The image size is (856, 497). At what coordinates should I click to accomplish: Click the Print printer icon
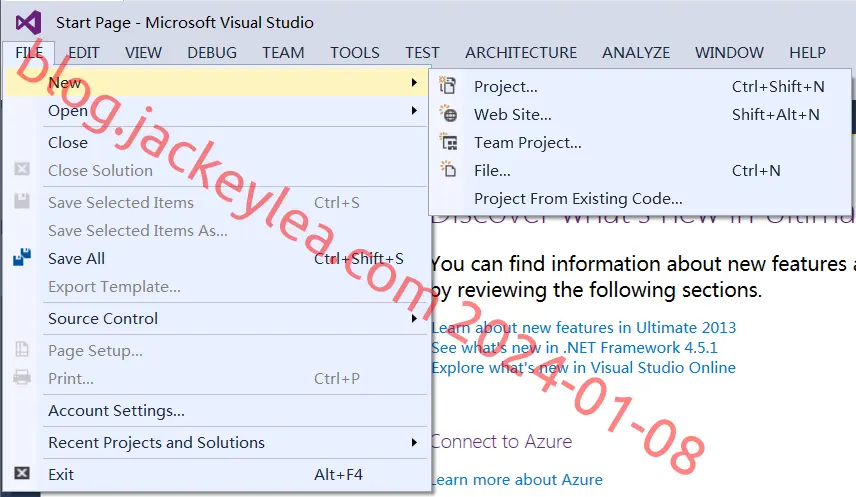[22, 377]
